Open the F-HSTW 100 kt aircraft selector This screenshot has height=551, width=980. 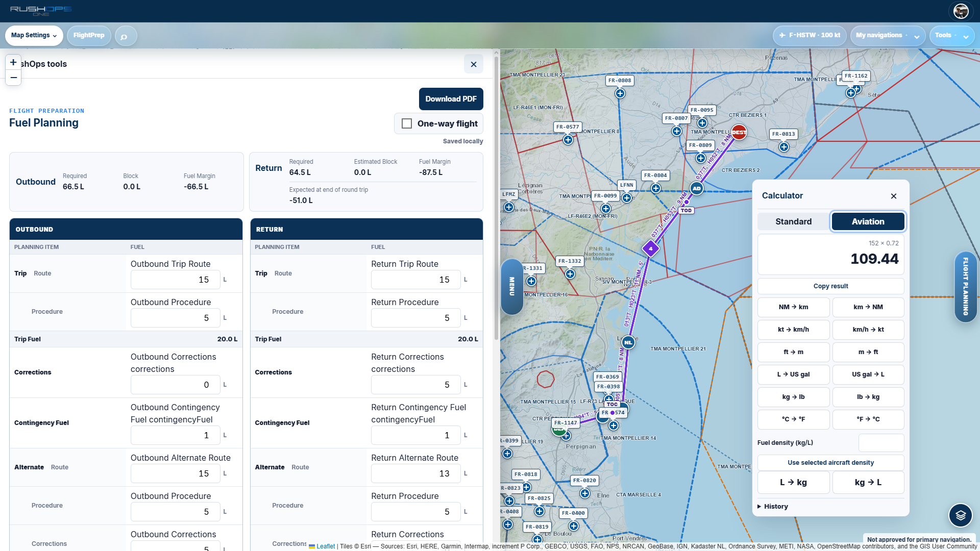pos(810,36)
